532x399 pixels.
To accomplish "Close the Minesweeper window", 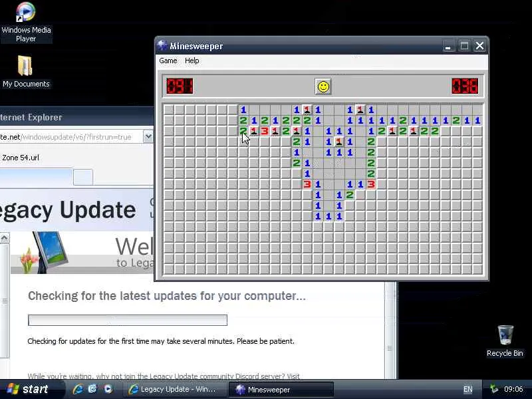I will tap(479, 46).
